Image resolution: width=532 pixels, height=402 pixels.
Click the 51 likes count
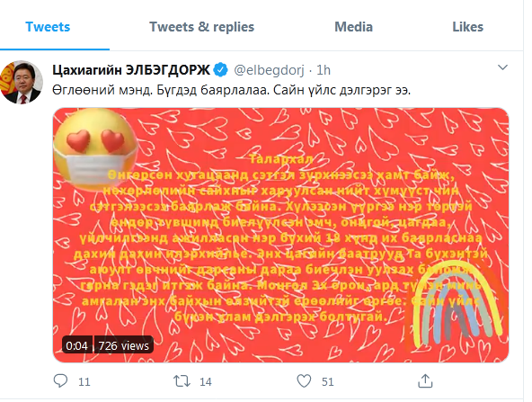coord(328,382)
